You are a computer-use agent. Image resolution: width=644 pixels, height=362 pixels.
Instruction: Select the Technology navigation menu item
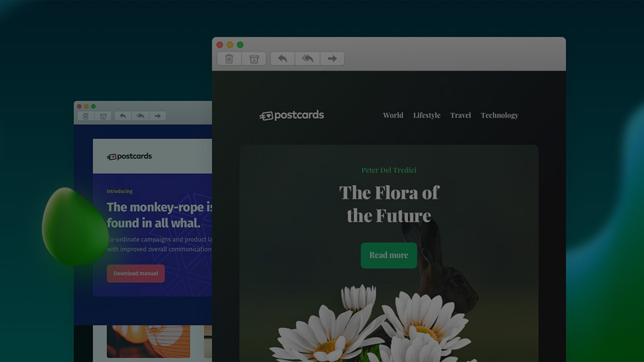pyautogui.click(x=499, y=115)
